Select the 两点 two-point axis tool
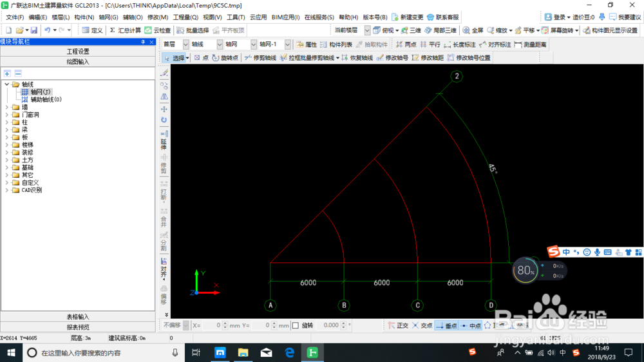Viewport: 644px width, 362px height. pos(406,44)
